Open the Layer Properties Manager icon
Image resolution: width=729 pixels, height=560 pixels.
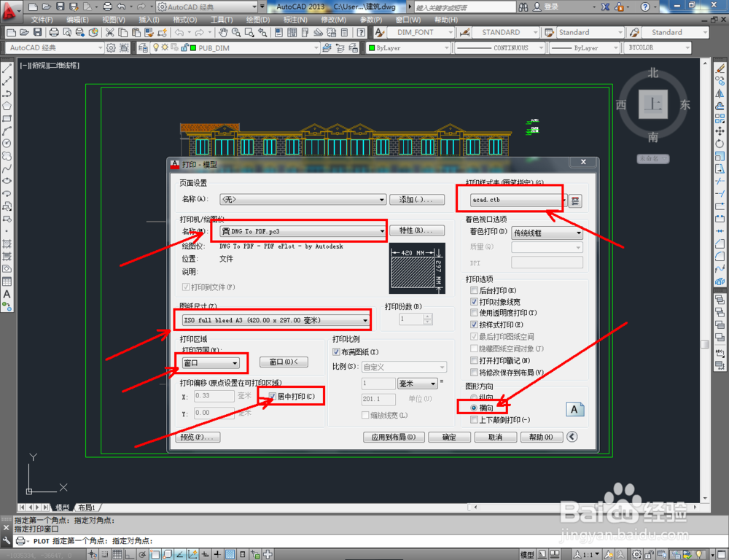pyautogui.click(x=143, y=47)
